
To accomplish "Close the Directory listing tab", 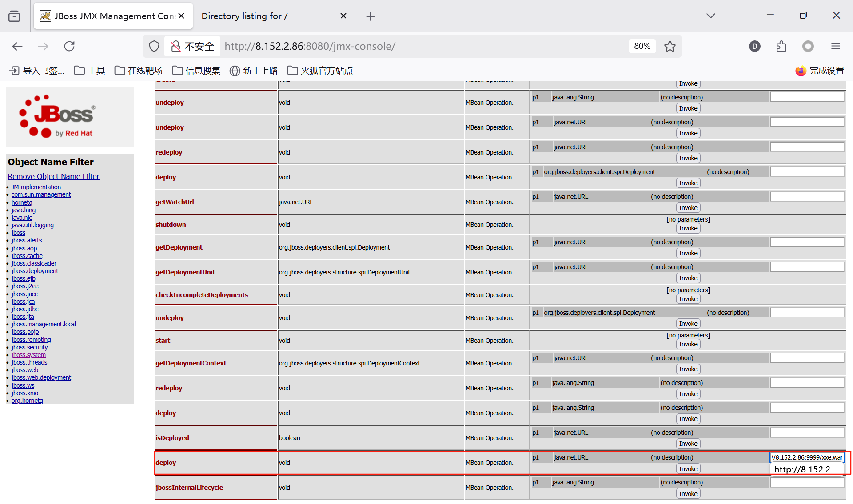I will click(x=343, y=16).
